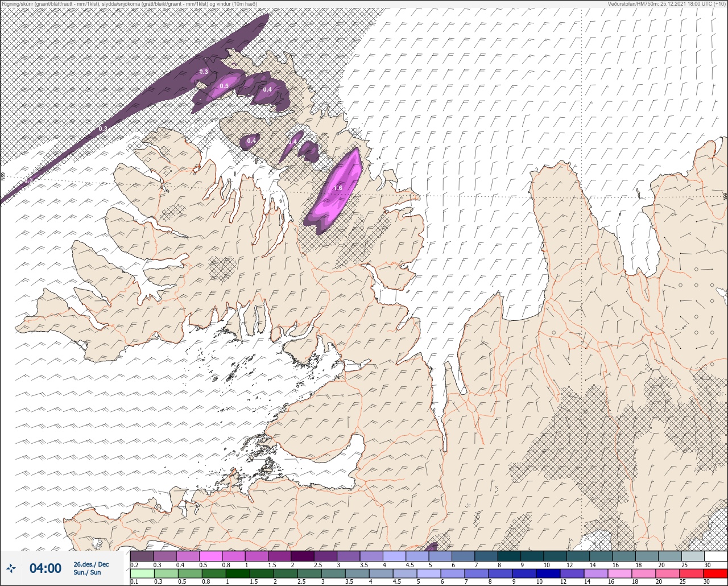Click the 'Rigning/skúrir' map title text
The image size is (728, 586).
(x=129, y=4)
